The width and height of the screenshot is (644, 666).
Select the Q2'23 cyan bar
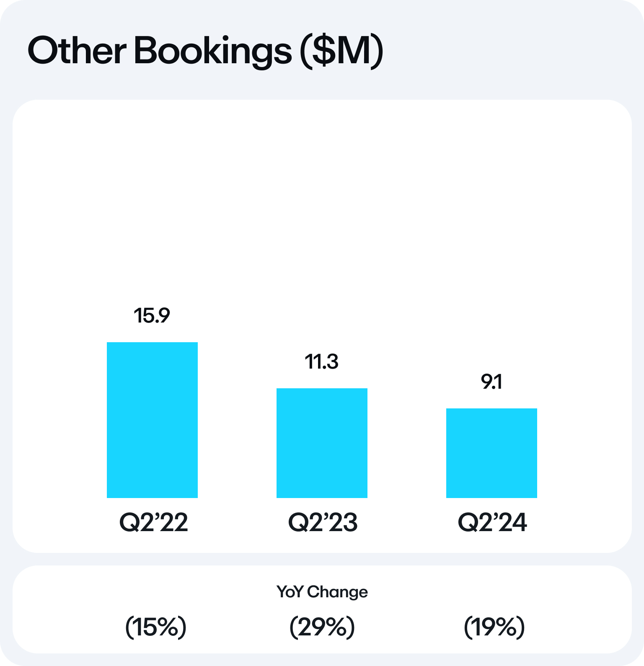[x=322, y=443]
